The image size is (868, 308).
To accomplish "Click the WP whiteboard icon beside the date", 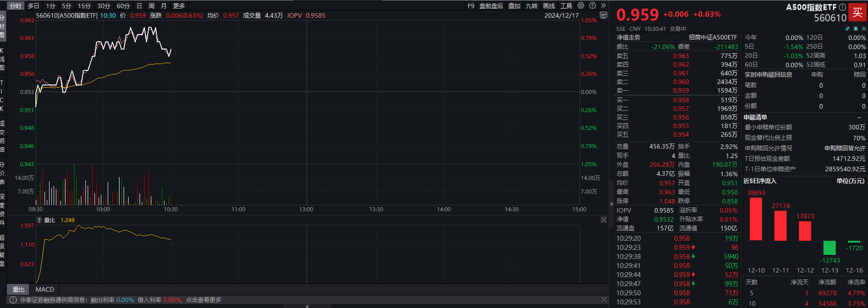I will click(x=604, y=15).
